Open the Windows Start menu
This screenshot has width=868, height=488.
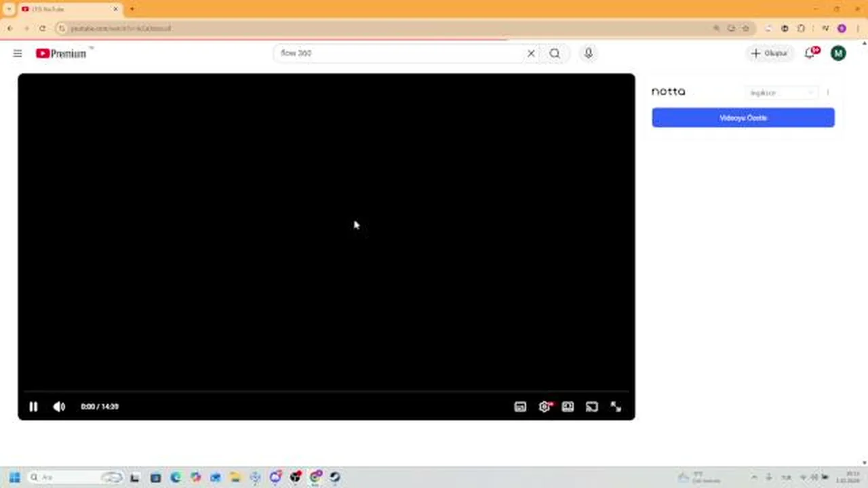(x=14, y=477)
